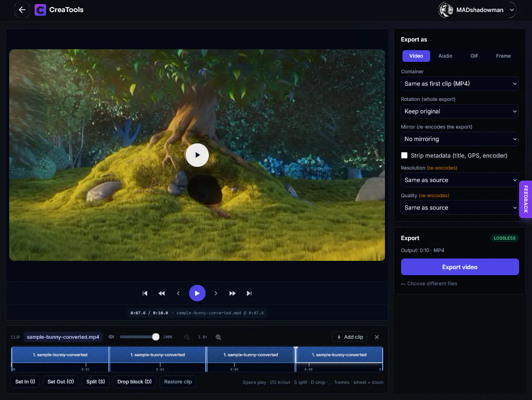Step back one frame
532x400 pixels.
pos(178,293)
